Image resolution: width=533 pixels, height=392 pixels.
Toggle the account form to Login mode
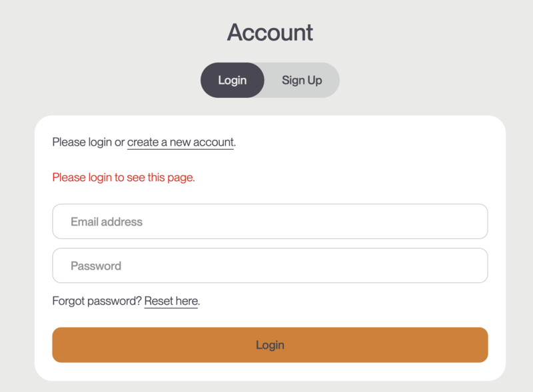[x=233, y=81]
